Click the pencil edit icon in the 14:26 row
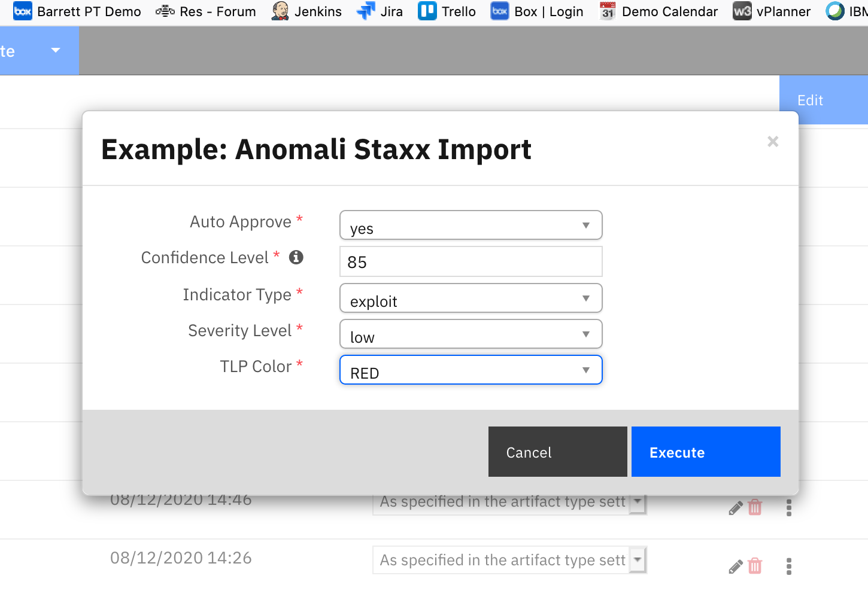868x597 pixels. click(736, 566)
